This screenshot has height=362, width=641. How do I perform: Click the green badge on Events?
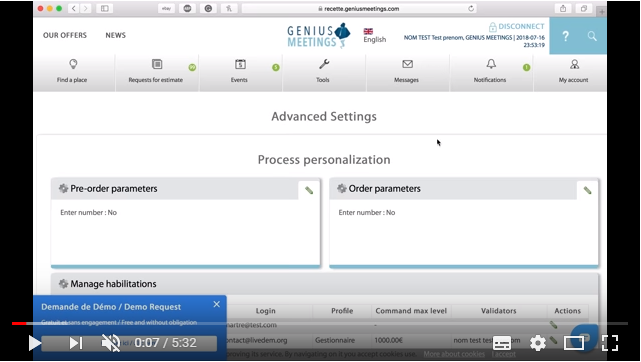(276, 67)
